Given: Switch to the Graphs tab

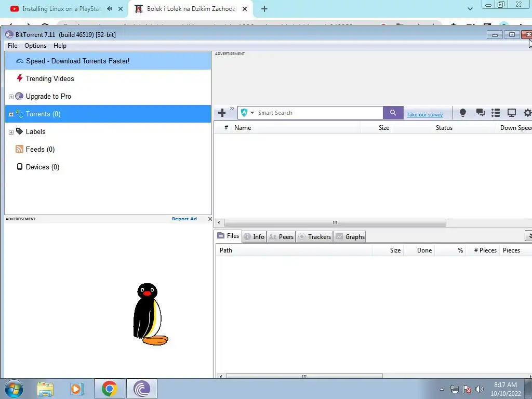Looking at the screenshot, I should [x=350, y=236].
